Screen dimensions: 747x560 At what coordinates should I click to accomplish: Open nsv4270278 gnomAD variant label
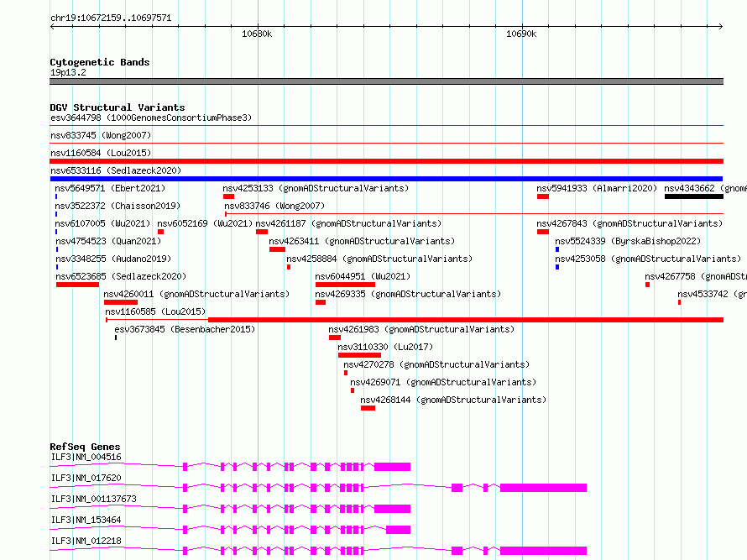pyautogui.click(x=436, y=364)
